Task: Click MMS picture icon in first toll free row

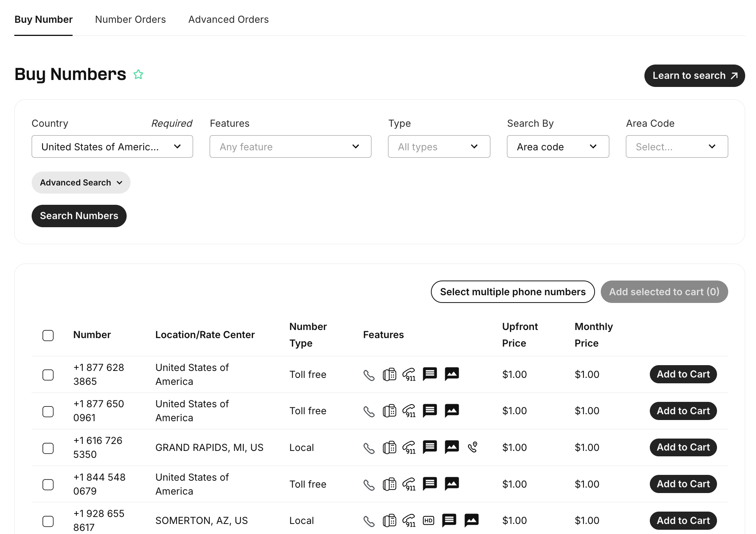Action: click(x=452, y=374)
